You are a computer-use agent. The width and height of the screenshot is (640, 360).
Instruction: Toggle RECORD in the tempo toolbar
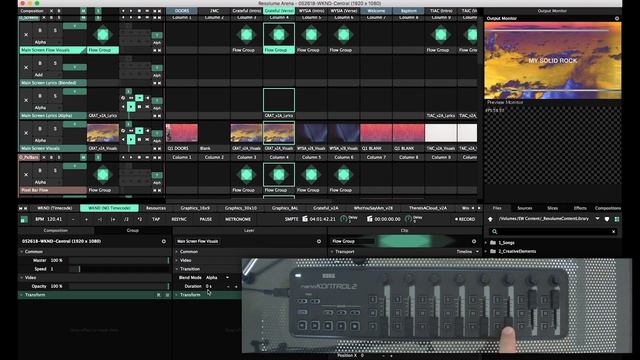465,219
